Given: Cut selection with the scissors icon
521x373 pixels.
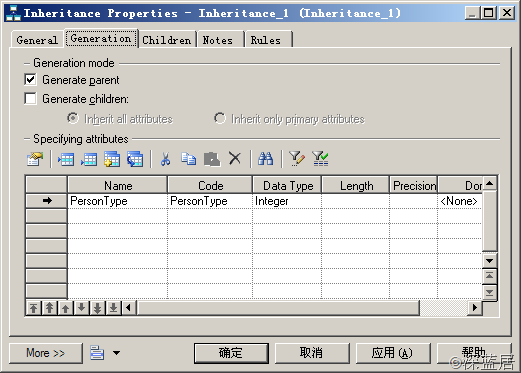Looking at the screenshot, I should tap(165, 159).
